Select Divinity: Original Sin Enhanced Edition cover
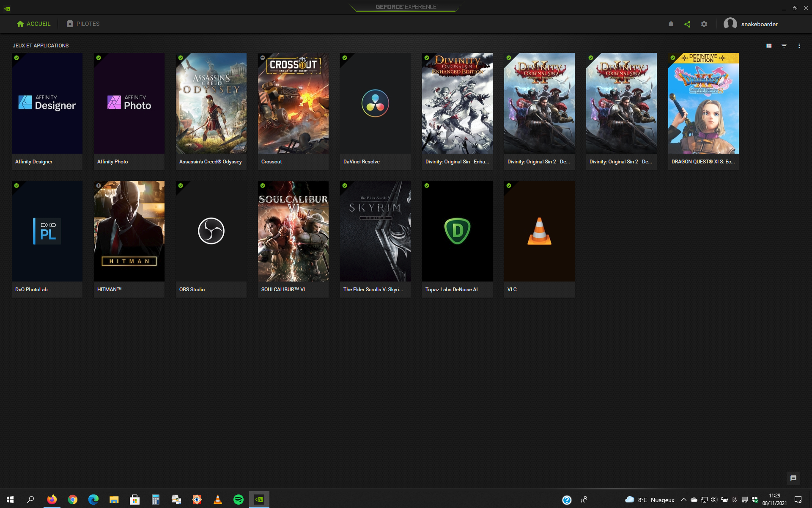This screenshot has height=508, width=812. pyautogui.click(x=457, y=103)
